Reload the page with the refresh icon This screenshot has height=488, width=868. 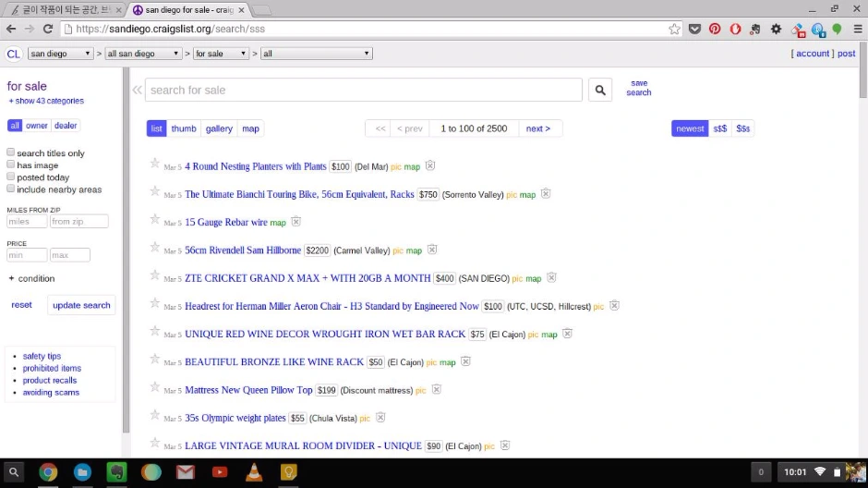tap(48, 29)
